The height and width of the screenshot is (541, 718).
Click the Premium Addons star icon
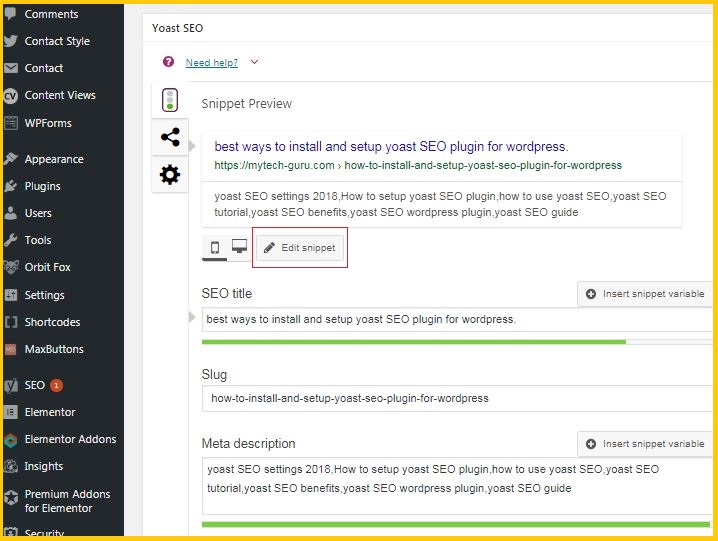pos(11,497)
